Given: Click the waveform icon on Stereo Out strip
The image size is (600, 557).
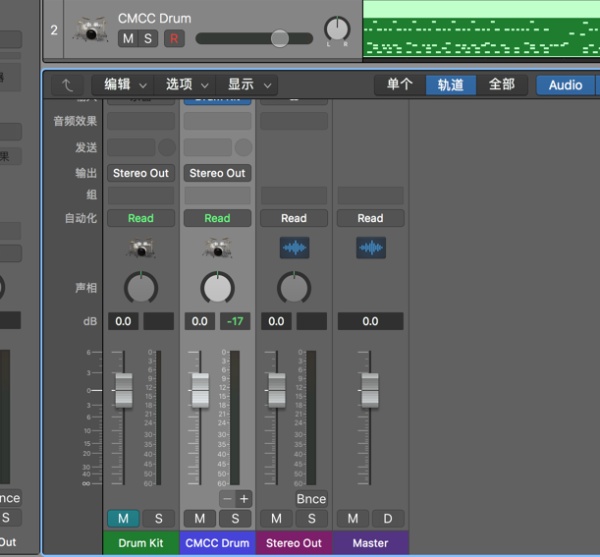Looking at the screenshot, I should pos(294,248).
